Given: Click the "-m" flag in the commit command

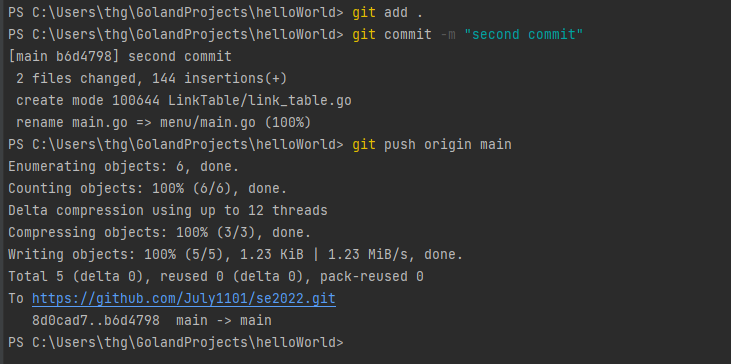Looking at the screenshot, I should [448, 34].
